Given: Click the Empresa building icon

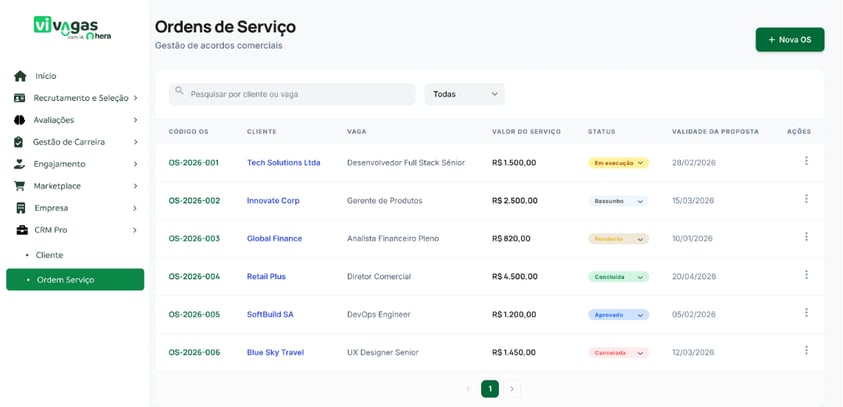Looking at the screenshot, I should (x=20, y=208).
